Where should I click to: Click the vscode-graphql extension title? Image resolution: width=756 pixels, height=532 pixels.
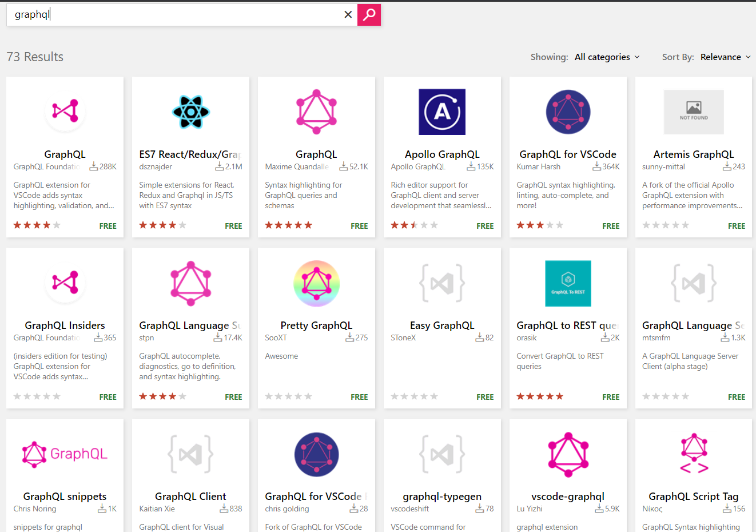click(568, 497)
